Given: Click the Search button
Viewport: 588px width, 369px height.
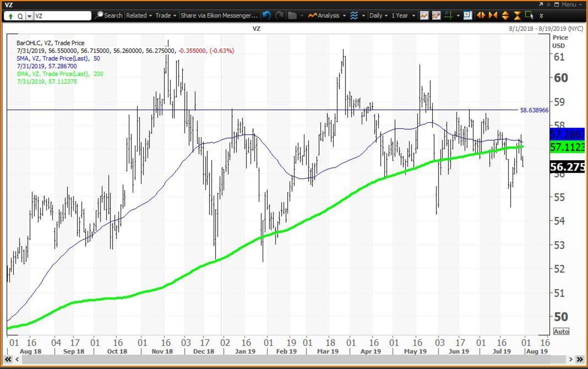Looking at the screenshot, I should [x=109, y=16].
